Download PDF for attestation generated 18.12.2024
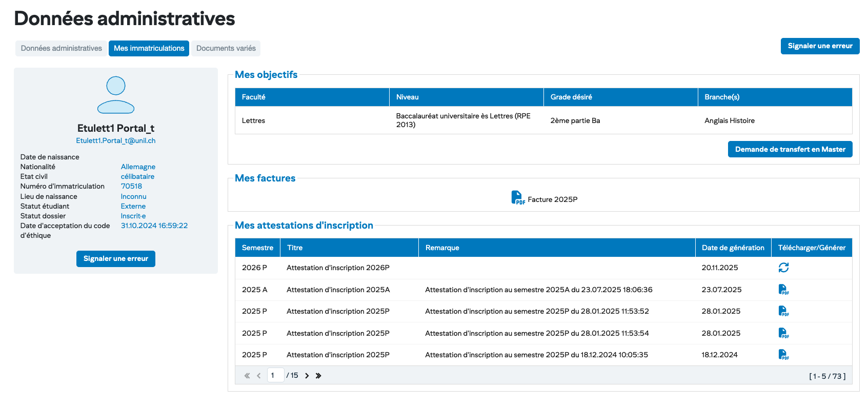The height and width of the screenshot is (407, 868). point(783,355)
